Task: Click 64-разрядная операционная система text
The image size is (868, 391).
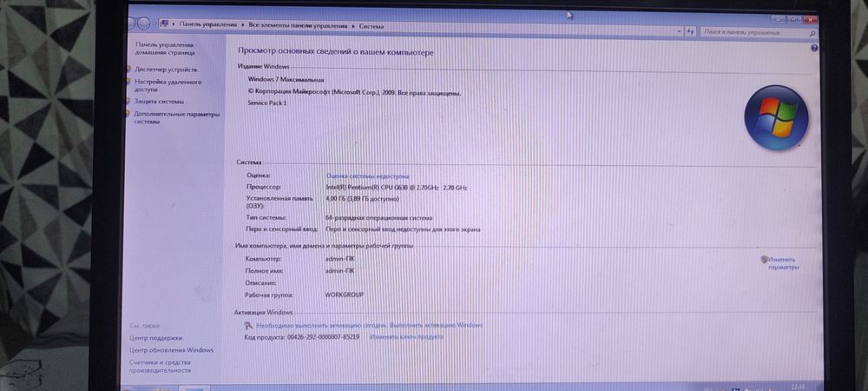Action: pyautogui.click(x=379, y=218)
